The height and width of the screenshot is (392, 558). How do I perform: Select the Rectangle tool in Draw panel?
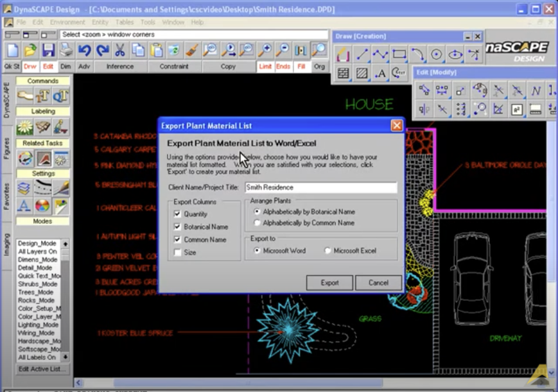(399, 55)
